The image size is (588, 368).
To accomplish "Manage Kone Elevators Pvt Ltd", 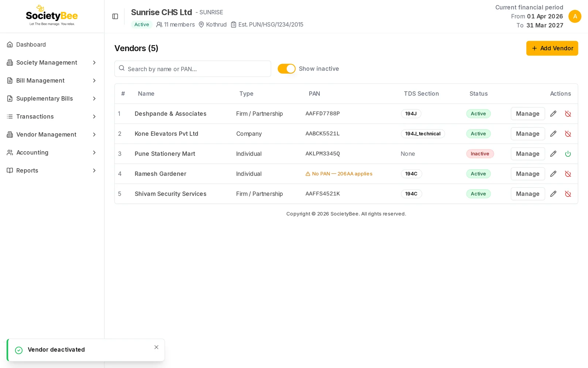I will (528, 134).
